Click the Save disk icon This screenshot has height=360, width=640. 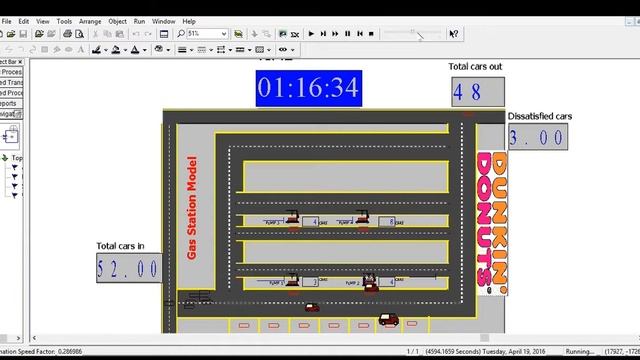tap(23, 34)
